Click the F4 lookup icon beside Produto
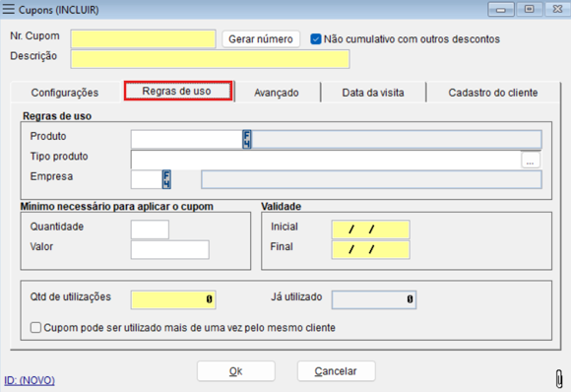Viewport: 571px width, 392px height. (x=247, y=140)
